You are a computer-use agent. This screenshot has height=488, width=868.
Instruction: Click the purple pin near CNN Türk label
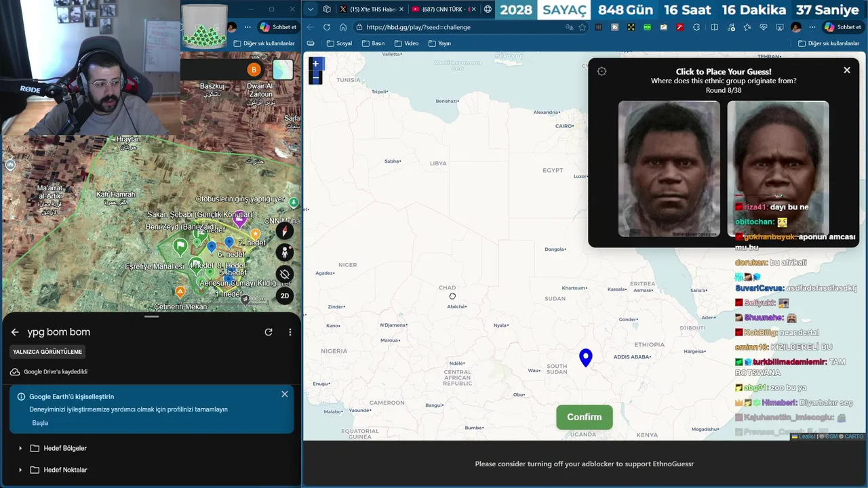239,219
